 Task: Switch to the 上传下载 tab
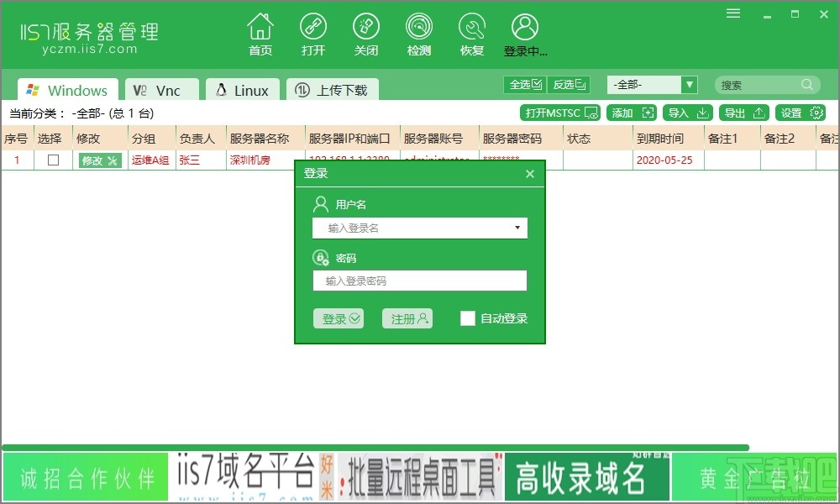[x=333, y=88]
